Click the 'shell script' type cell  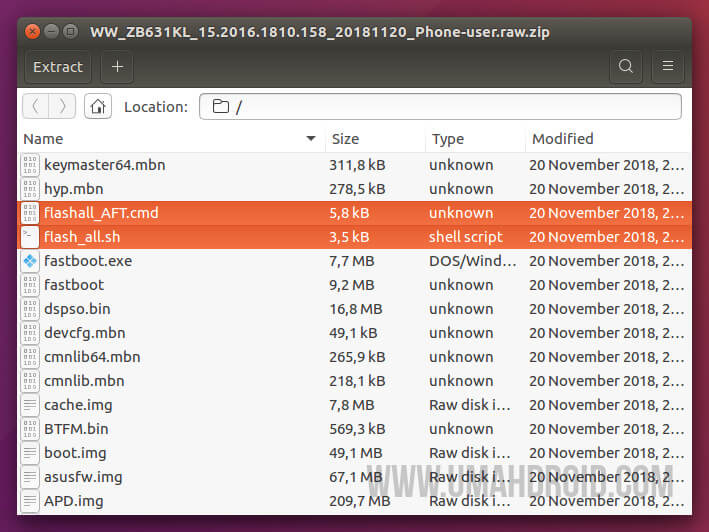466,237
